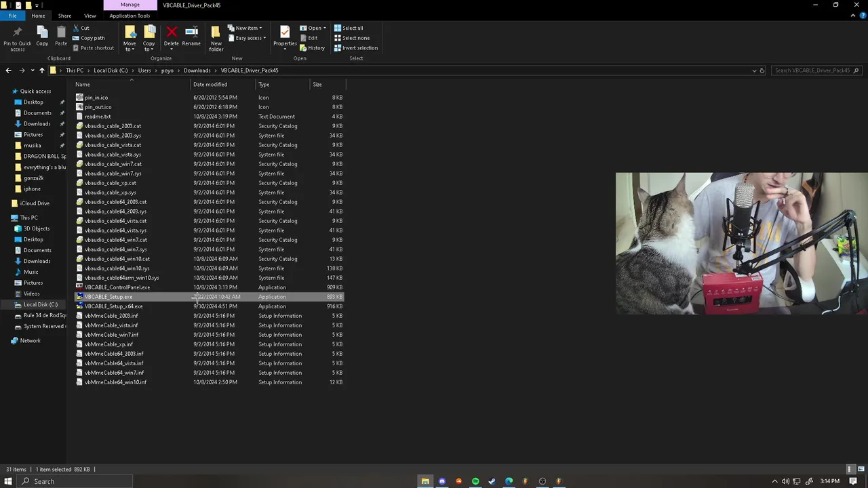The image size is (868, 488).
Task: Navigate to Downloads in address breadcrumb
Action: pos(197,70)
